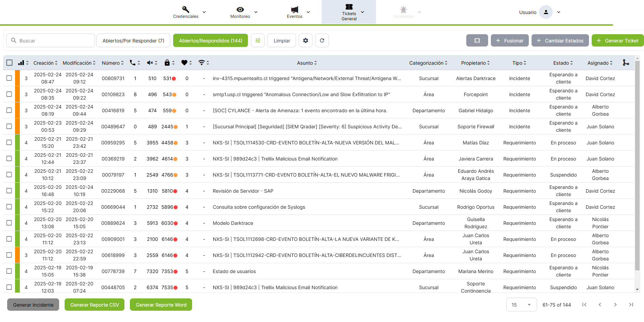Expand the Usuario account dropdown

pyautogui.click(x=559, y=12)
